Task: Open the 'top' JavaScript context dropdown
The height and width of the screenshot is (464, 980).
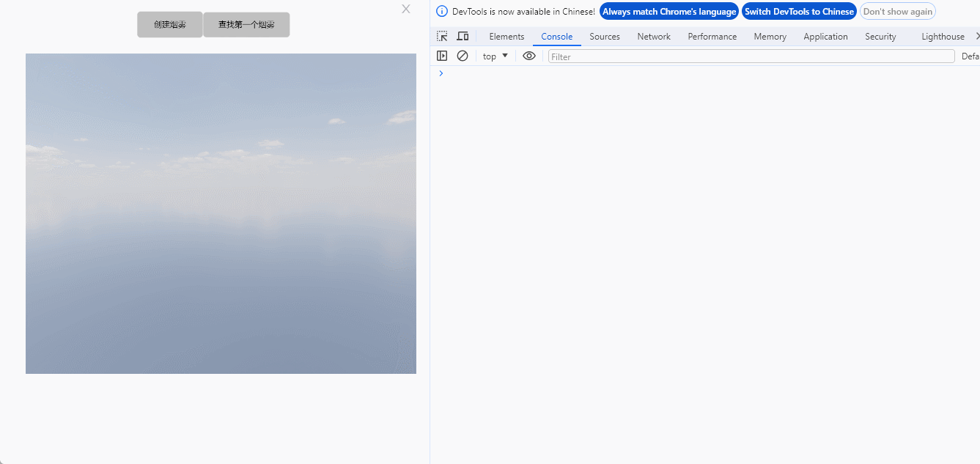Action: 495,56
